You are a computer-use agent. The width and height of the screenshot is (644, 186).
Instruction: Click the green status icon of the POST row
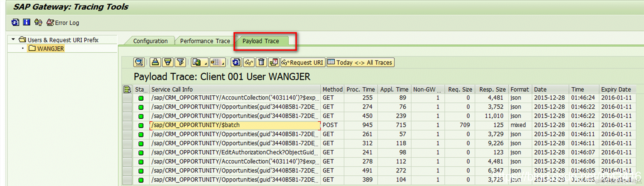(x=141, y=125)
